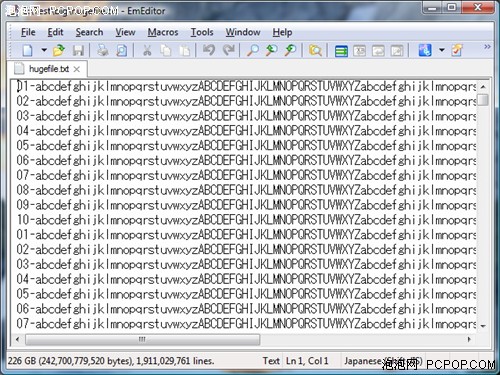Open the Macros menu
The image size is (500, 375).
163,32
